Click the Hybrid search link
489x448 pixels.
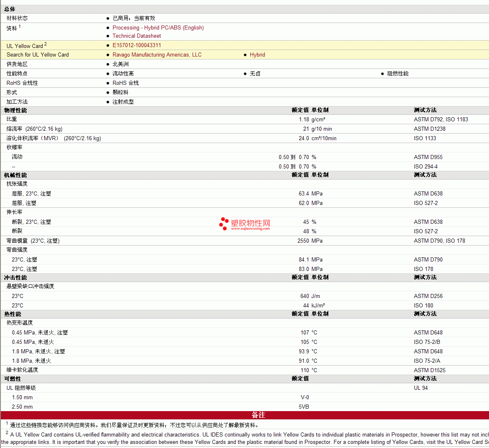point(257,55)
